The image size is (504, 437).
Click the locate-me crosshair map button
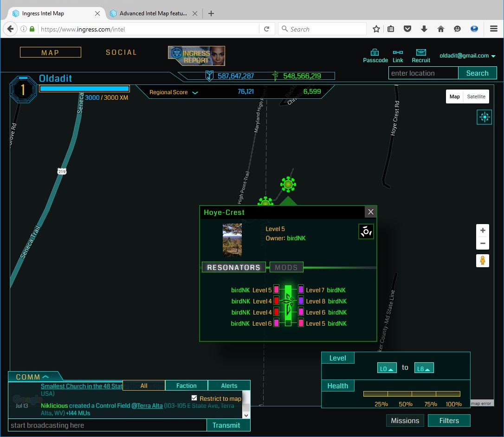pyautogui.click(x=484, y=117)
